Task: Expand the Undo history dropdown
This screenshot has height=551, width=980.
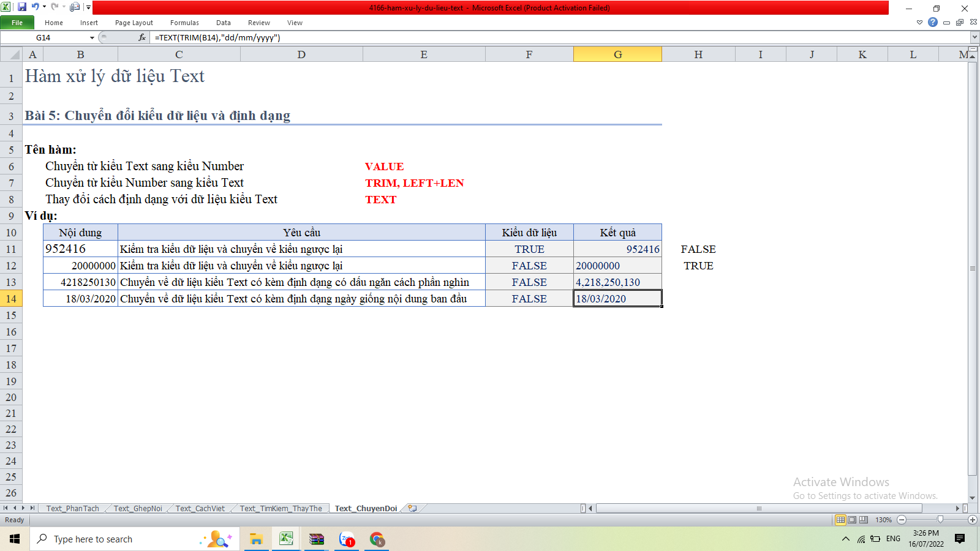Action: pyautogui.click(x=44, y=7)
